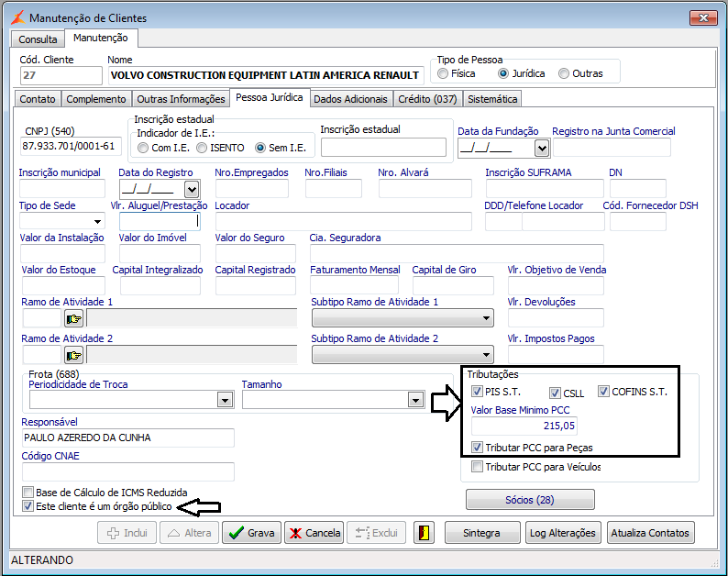Open Ramo de Atividade 2 lookup icon

tap(73, 356)
